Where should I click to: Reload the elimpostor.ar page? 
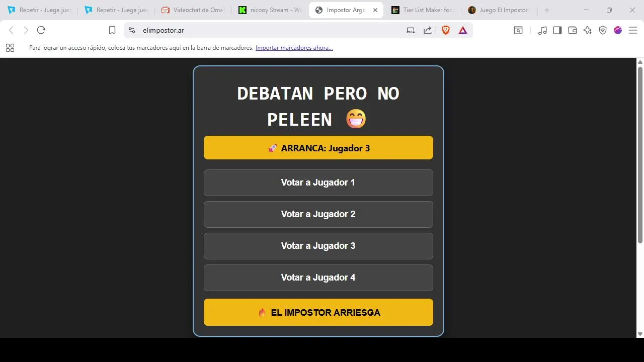click(41, 30)
